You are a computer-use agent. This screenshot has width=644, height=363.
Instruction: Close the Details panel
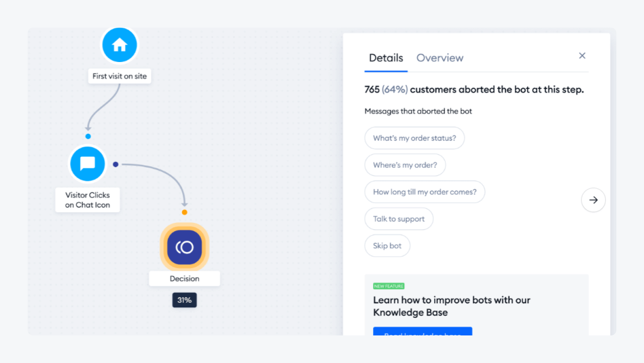[x=582, y=55]
